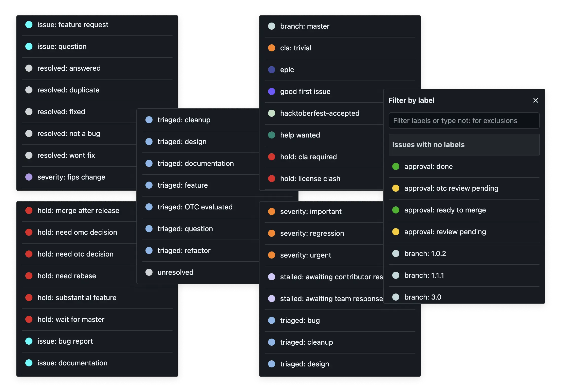The image size is (561, 392).
Task: Pick approval: otc review pending label
Action: coord(464,188)
